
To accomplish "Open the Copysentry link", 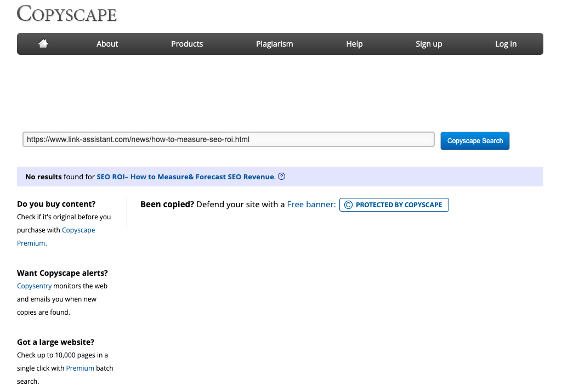I will click(x=35, y=286).
